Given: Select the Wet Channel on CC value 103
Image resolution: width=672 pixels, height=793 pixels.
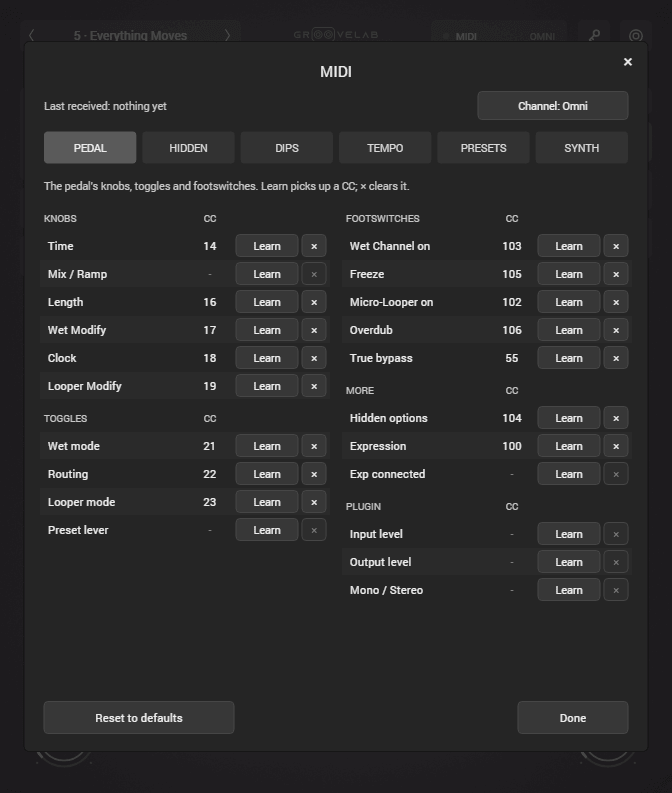Looking at the screenshot, I should (x=512, y=246).
